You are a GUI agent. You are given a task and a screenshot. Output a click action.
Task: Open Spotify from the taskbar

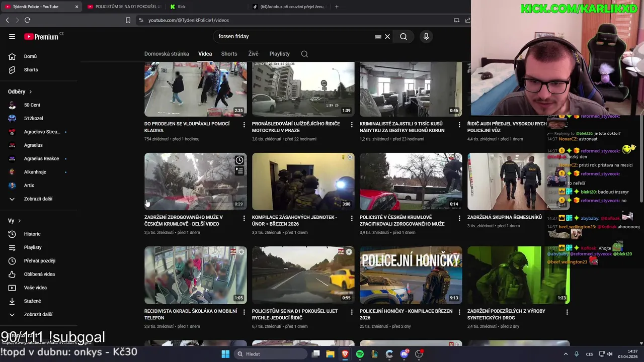coord(360,354)
